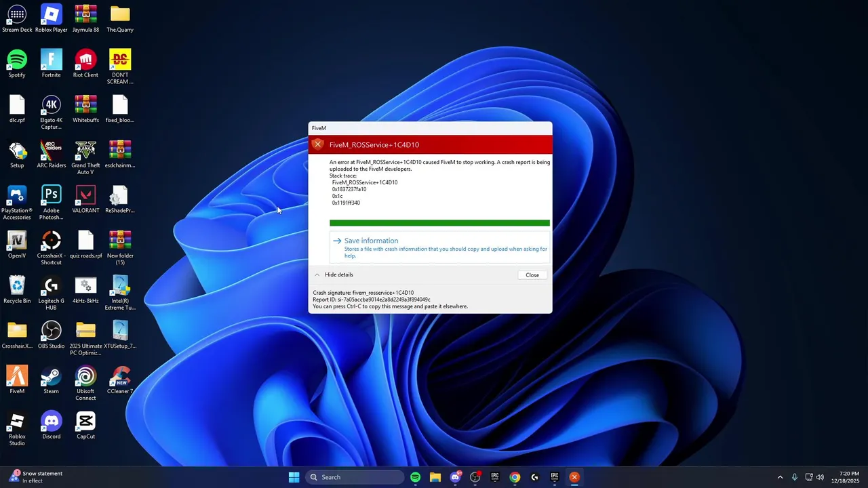Select the dlc.rpf file icon

(17, 109)
